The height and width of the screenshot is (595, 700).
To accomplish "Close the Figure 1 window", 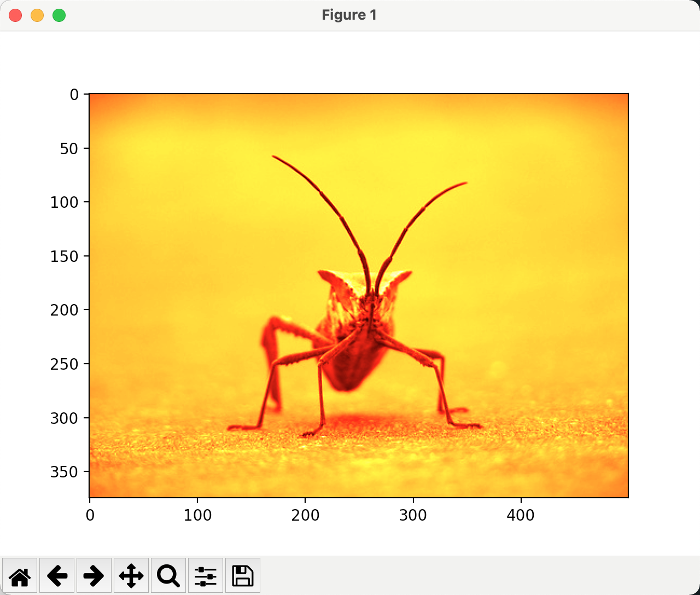I will [15, 15].
